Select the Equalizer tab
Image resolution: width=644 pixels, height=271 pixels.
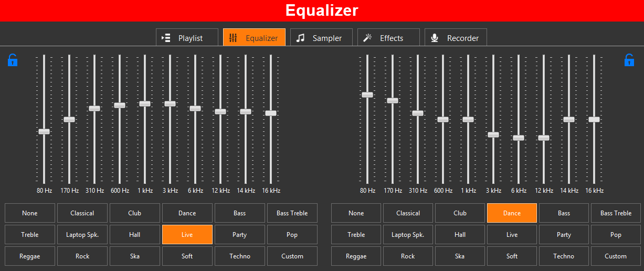pos(254,38)
